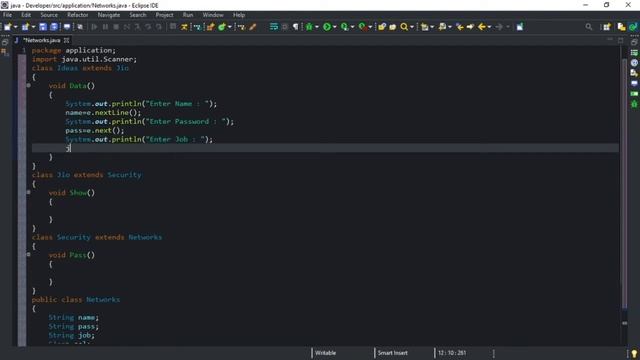Open the Run launch dropdown arrow
This screenshot has height=360, width=640.
335,27
